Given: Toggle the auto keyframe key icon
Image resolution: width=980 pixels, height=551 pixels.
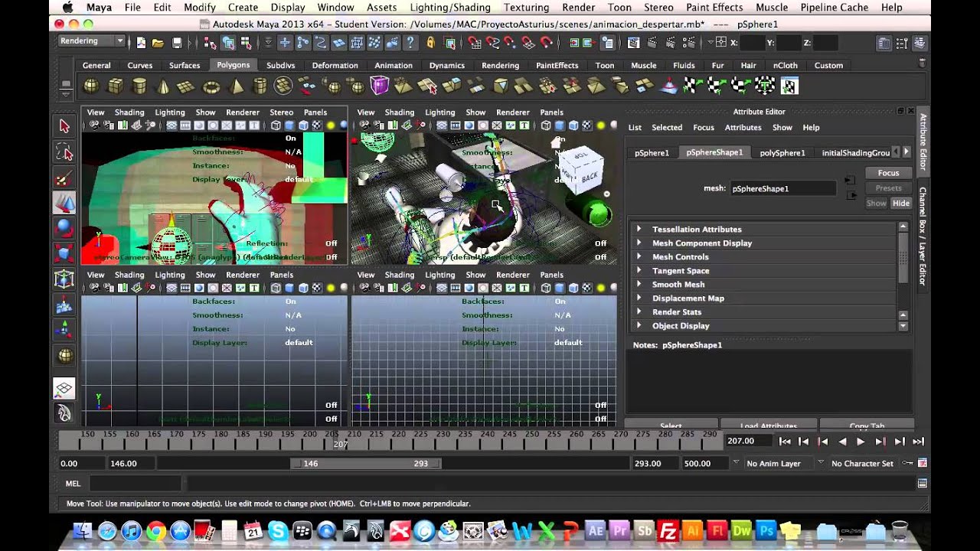Looking at the screenshot, I should [907, 463].
